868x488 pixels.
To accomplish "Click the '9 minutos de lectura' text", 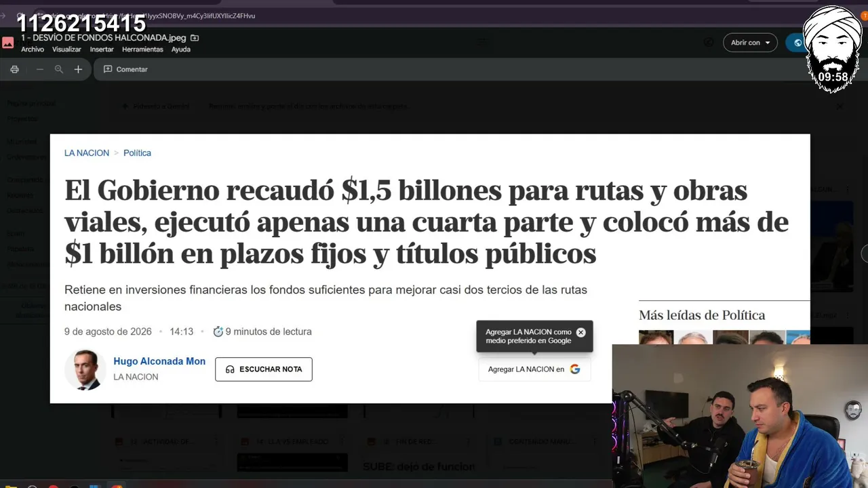I will 269,331.
